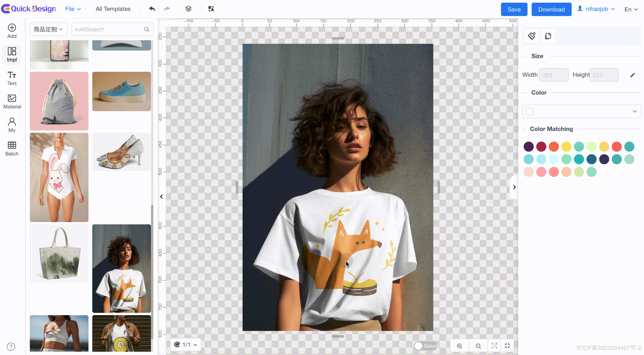This screenshot has width=644, height=355.
Task: Click the design attributes icon in right panel
Action: (532, 36)
